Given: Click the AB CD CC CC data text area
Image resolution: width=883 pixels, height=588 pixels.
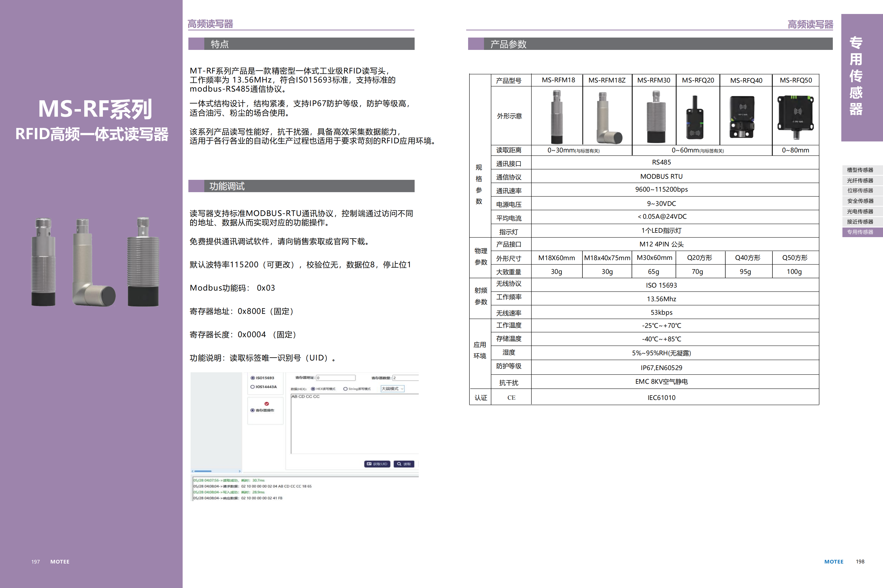Looking at the screenshot, I should point(355,424).
